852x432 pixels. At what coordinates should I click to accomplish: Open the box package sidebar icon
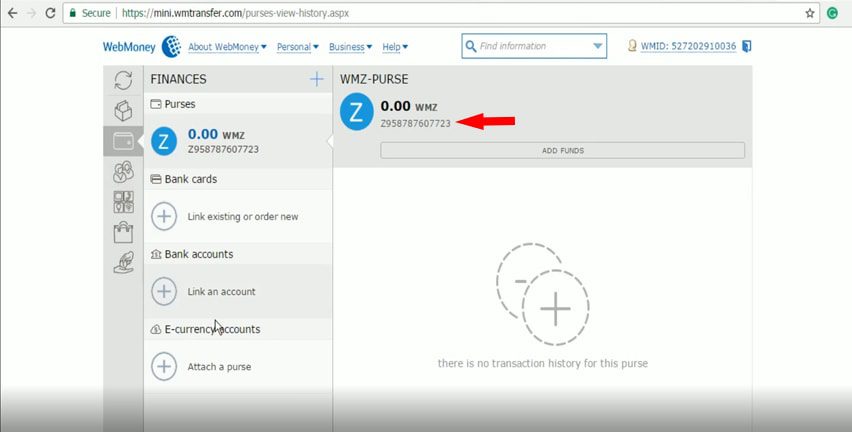coord(123,110)
